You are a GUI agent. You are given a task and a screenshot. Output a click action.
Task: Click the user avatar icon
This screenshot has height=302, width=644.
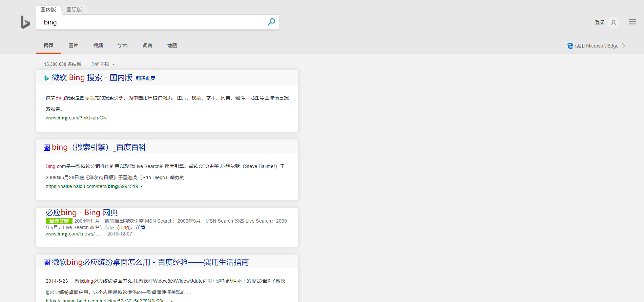click(614, 22)
